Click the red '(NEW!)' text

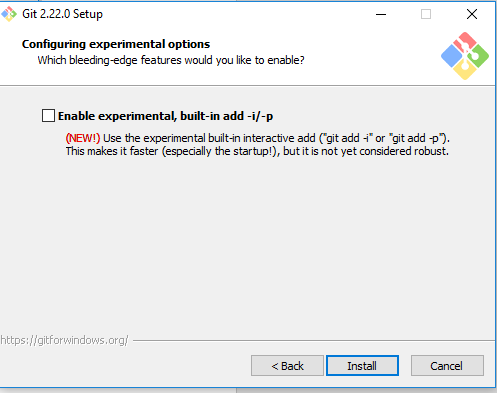tap(83, 138)
